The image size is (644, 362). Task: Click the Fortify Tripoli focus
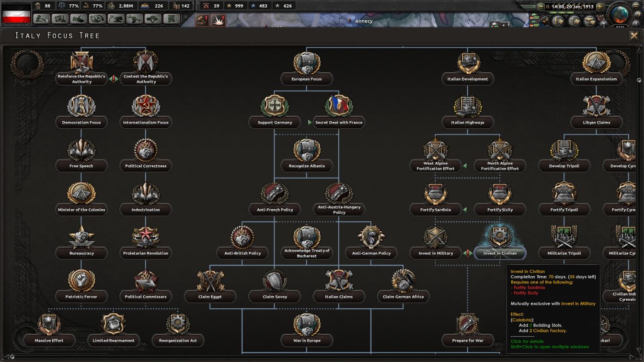click(564, 199)
